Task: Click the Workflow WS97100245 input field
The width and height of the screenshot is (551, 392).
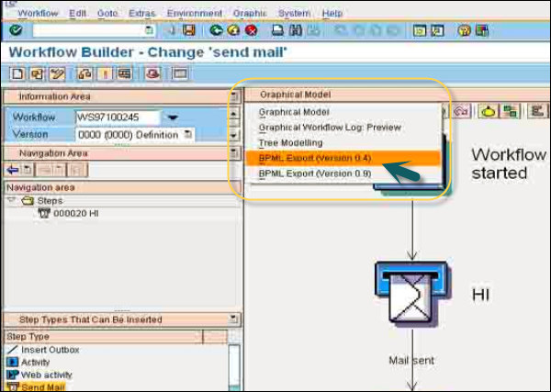Action: pyautogui.click(x=118, y=118)
